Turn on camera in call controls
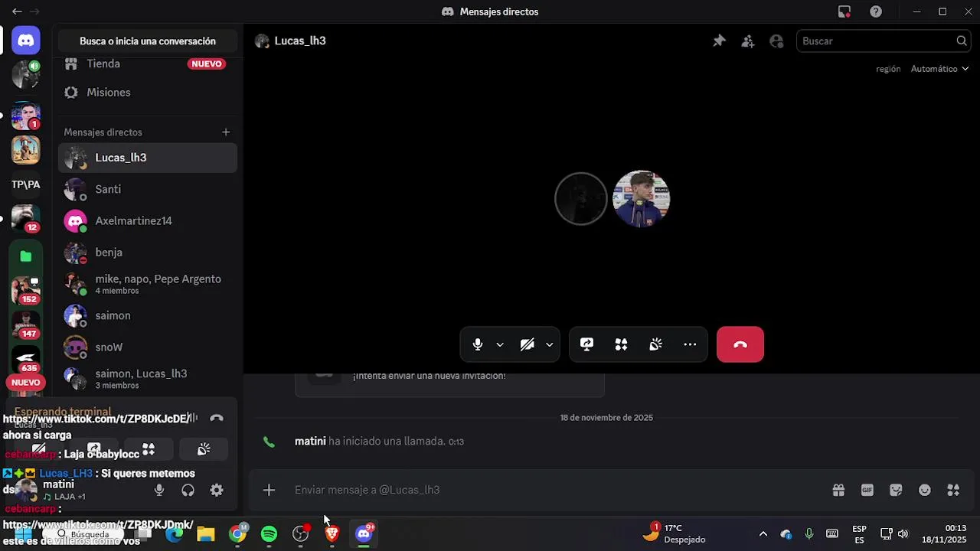Screen dimensions: 980x551 pos(527,344)
